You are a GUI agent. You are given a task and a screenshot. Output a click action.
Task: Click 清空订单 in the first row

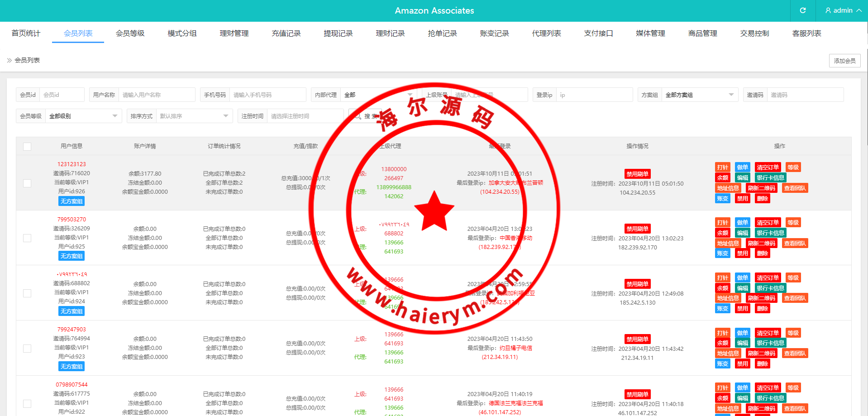pyautogui.click(x=768, y=167)
